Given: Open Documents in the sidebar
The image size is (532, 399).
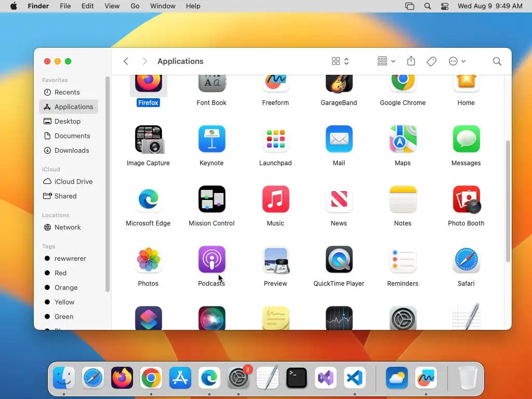Looking at the screenshot, I should tap(69, 136).
